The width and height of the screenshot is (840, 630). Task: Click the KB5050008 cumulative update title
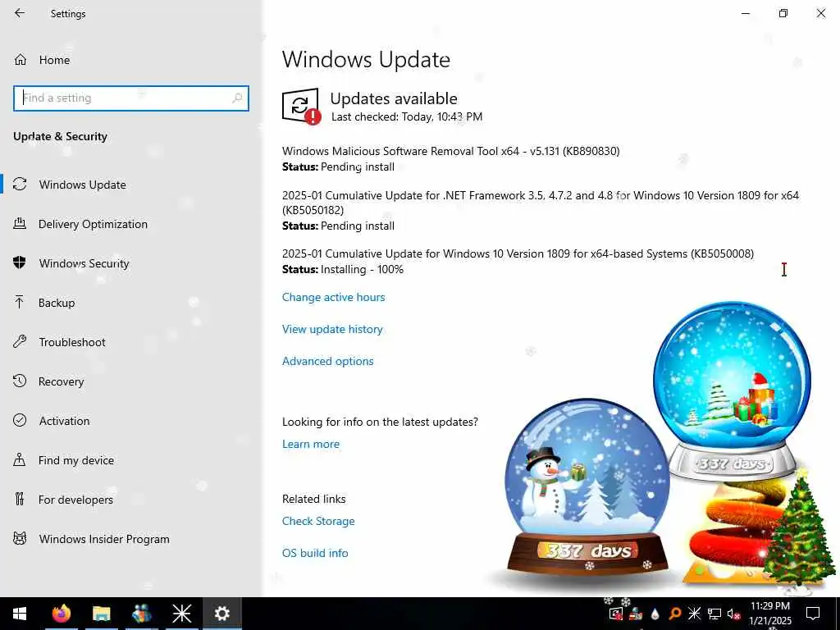click(518, 253)
